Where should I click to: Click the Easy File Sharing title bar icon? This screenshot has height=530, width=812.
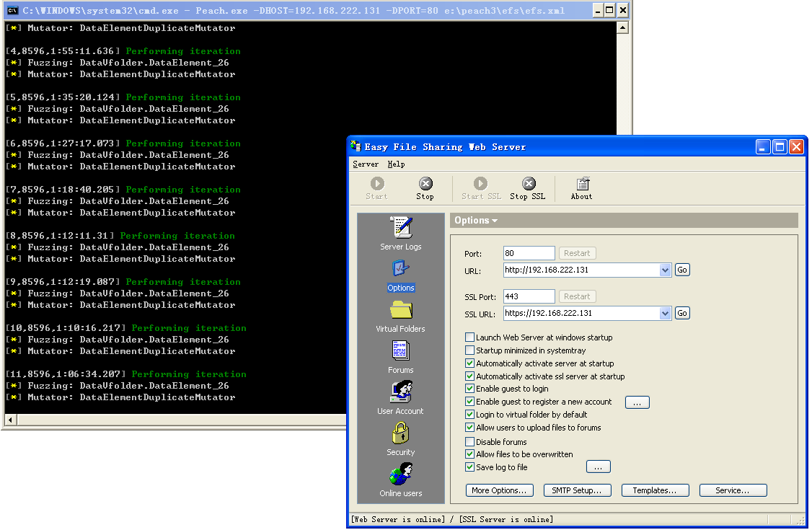click(x=356, y=146)
